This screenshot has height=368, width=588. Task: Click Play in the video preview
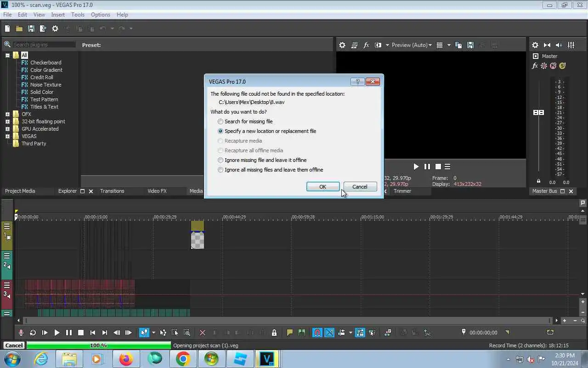[416, 167]
